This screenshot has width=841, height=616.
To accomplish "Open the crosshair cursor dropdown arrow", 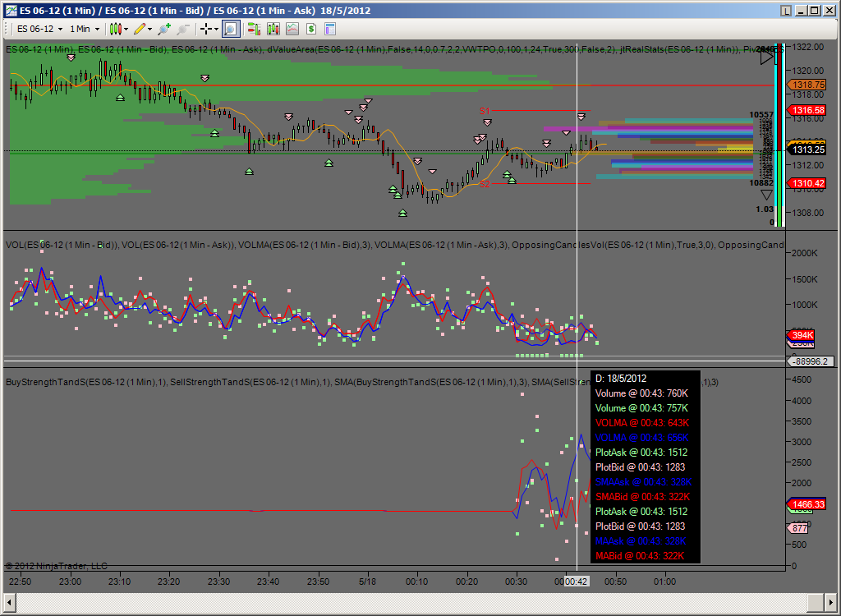I will point(216,29).
